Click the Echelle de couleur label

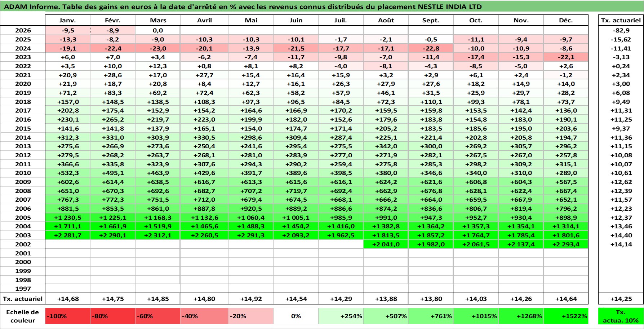click(x=23, y=316)
